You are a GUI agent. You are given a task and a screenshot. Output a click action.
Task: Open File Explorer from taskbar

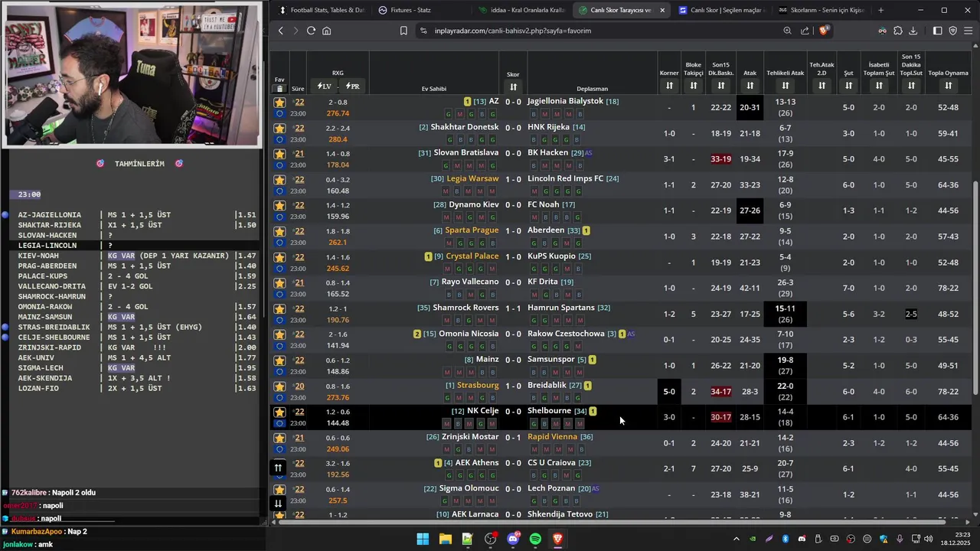445,539
